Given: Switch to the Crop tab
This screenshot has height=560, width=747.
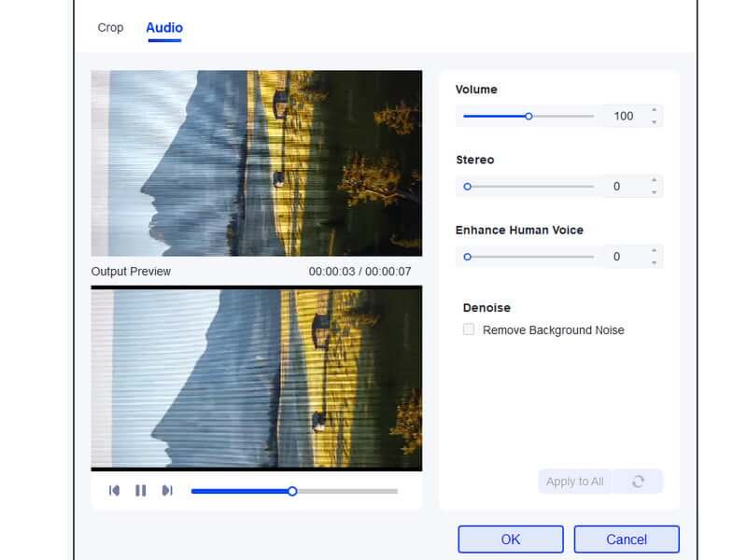Looking at the screenshot, I should [x=109, y=28].
